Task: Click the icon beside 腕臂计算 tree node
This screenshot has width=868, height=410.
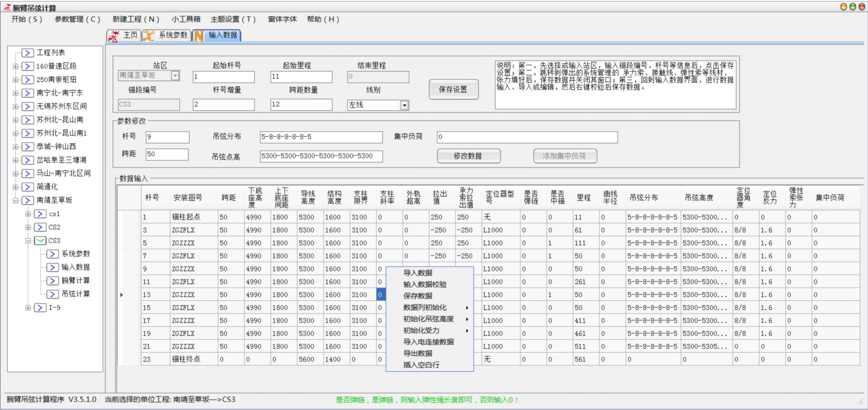Action: coord(53,281)
